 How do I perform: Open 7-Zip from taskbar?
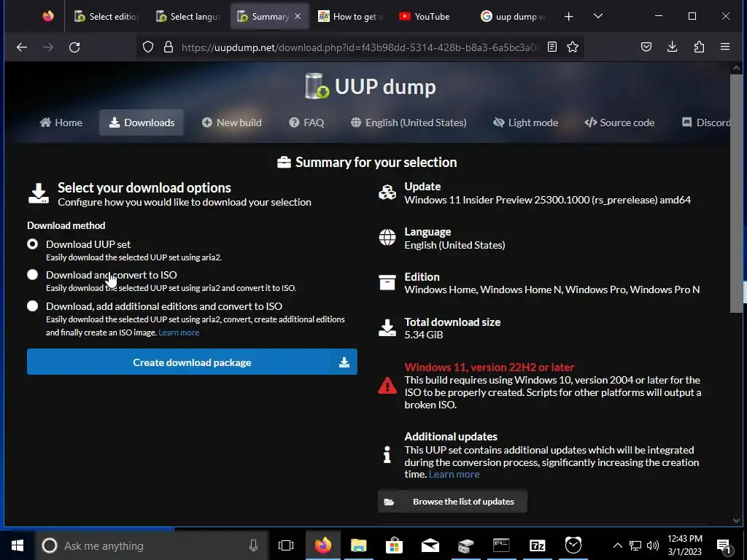coord(538,545)
